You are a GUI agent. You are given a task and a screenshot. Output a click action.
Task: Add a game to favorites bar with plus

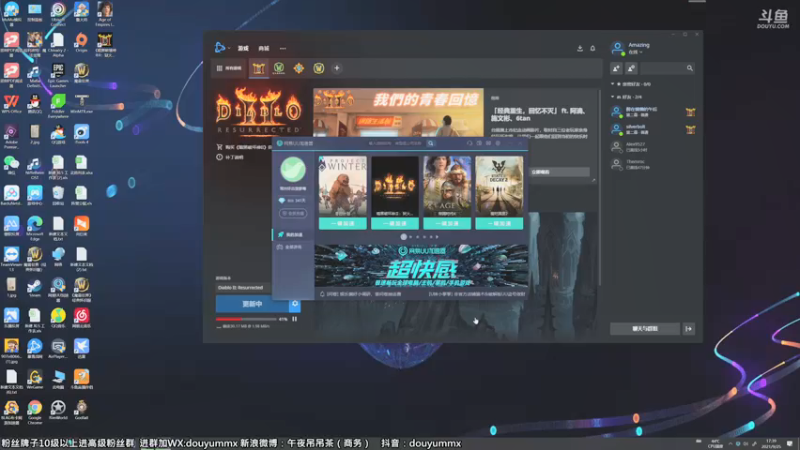(337, 68)
